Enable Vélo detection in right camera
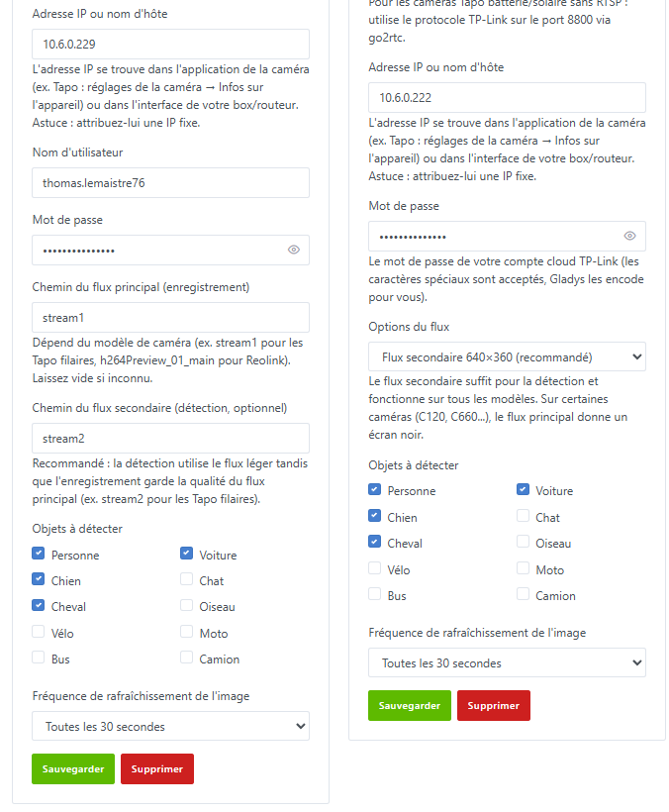This screenshot has width=669, height=812. pyautogui.click(x=375, y=568)
